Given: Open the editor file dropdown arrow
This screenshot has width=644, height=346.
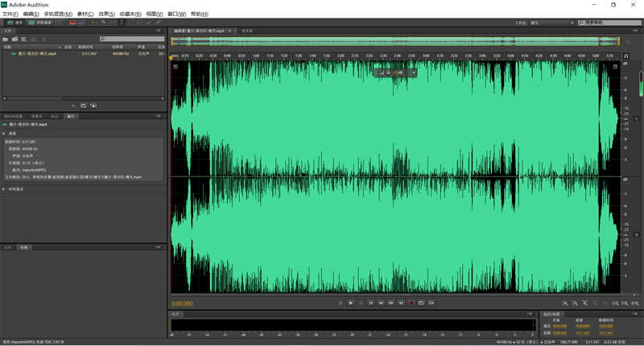Looking at the screenshot, I should [232, 31].
